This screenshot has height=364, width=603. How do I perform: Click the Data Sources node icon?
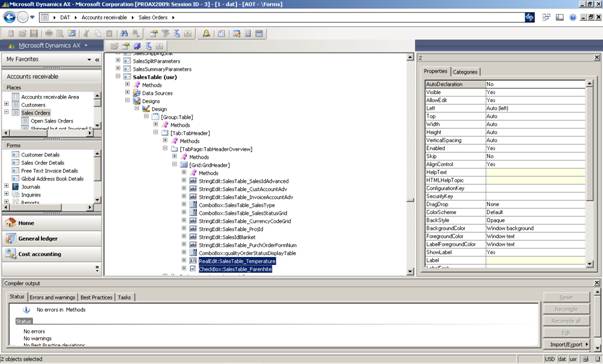(137, 93)
